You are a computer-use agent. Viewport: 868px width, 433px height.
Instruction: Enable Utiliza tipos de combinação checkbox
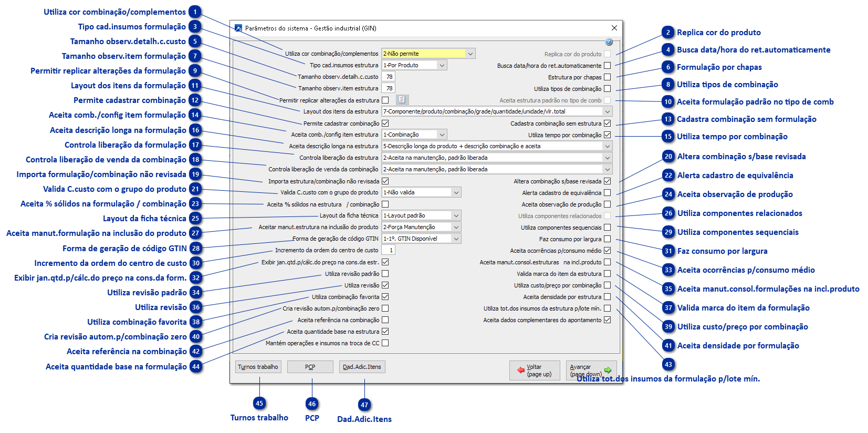click(x=608, y=89)
